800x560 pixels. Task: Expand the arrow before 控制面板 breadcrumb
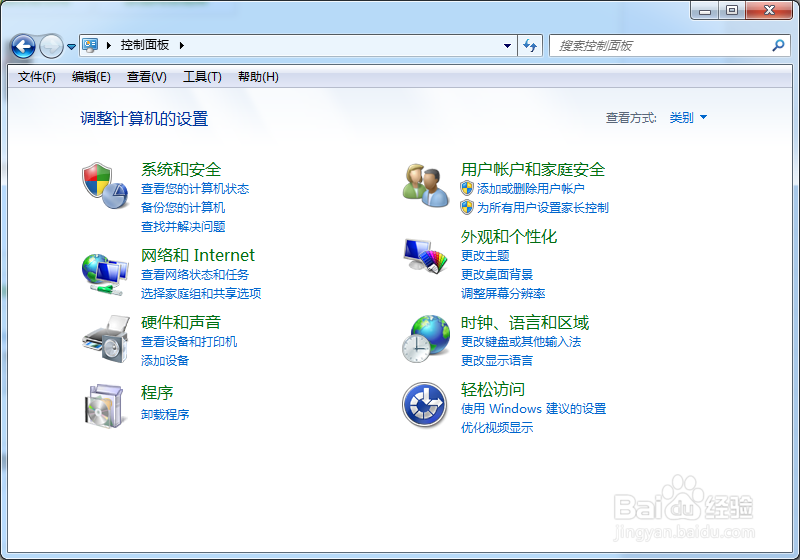[x=109, y=45]
